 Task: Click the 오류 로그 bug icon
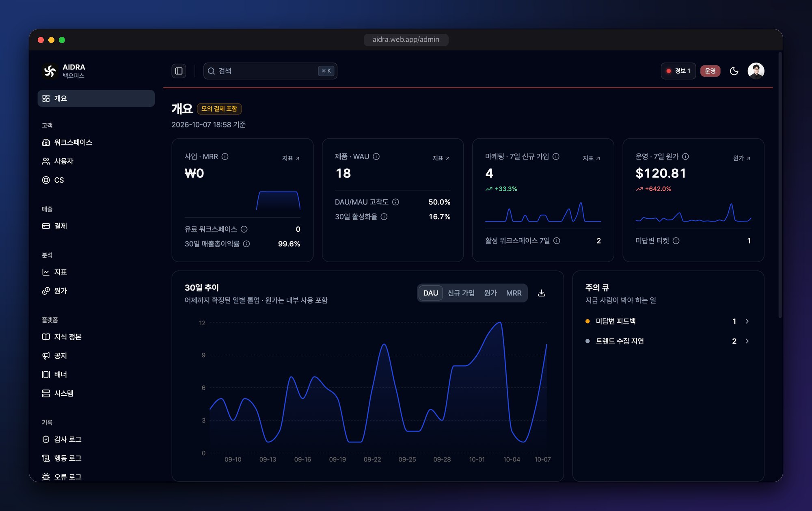46,477
